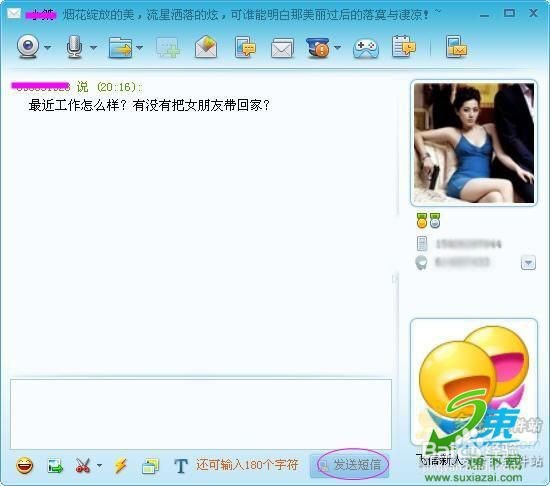
Task: Open the notepad chat history icon
Action: (x=404, y=46)
